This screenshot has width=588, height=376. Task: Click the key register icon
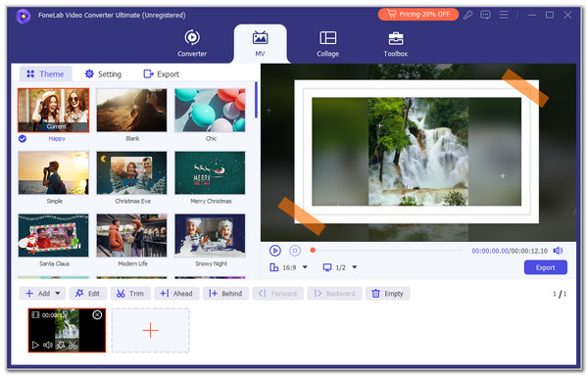coord(467,15)
